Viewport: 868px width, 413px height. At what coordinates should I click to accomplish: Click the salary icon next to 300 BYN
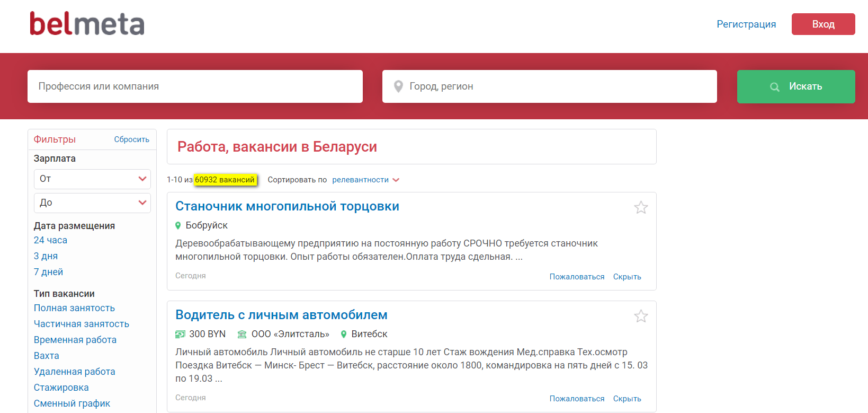click(x=180, y=334)
